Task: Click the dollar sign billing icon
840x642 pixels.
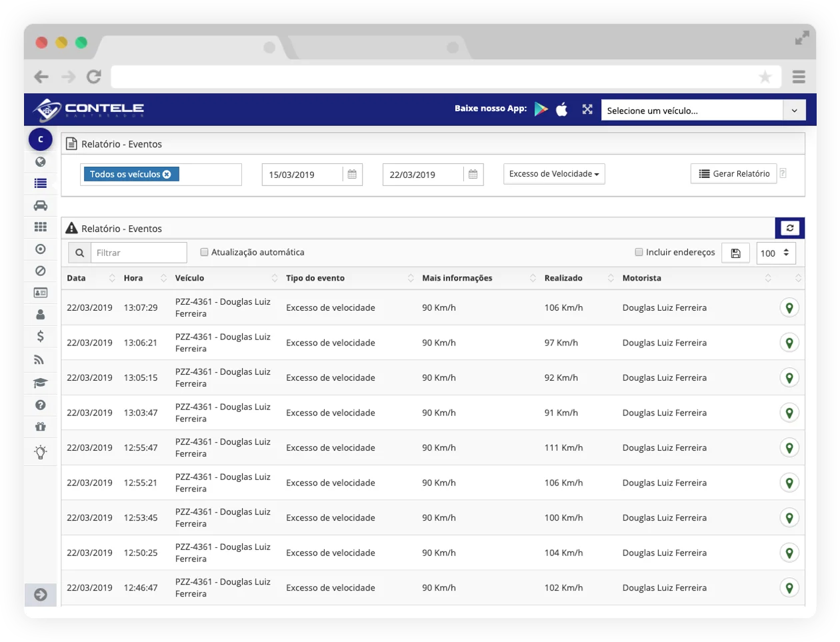Action: (41, 336)
